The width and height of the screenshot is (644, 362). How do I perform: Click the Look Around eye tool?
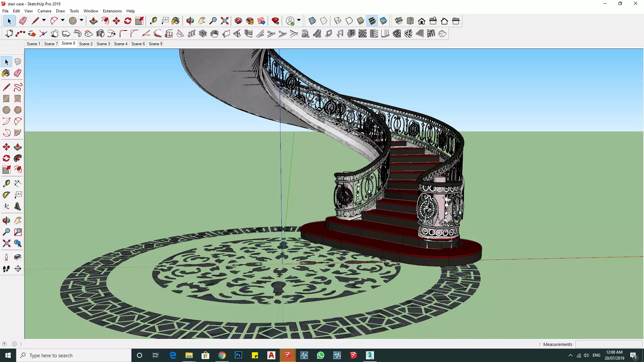[18, 257]
